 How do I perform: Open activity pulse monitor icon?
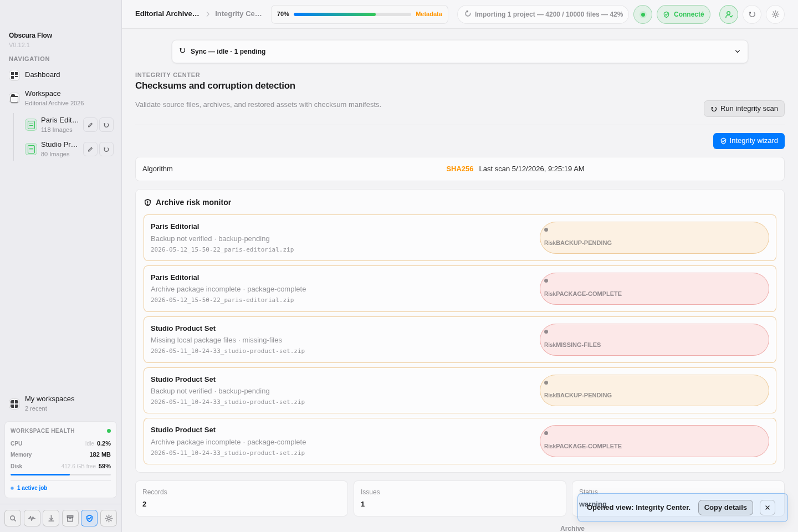[32, 518]
